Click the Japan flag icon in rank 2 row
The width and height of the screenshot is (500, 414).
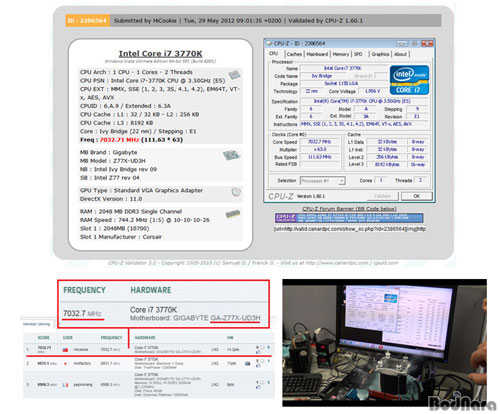65,363
